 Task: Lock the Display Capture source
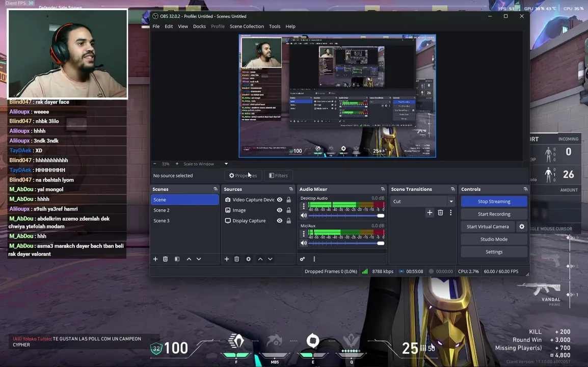[289, 221]
